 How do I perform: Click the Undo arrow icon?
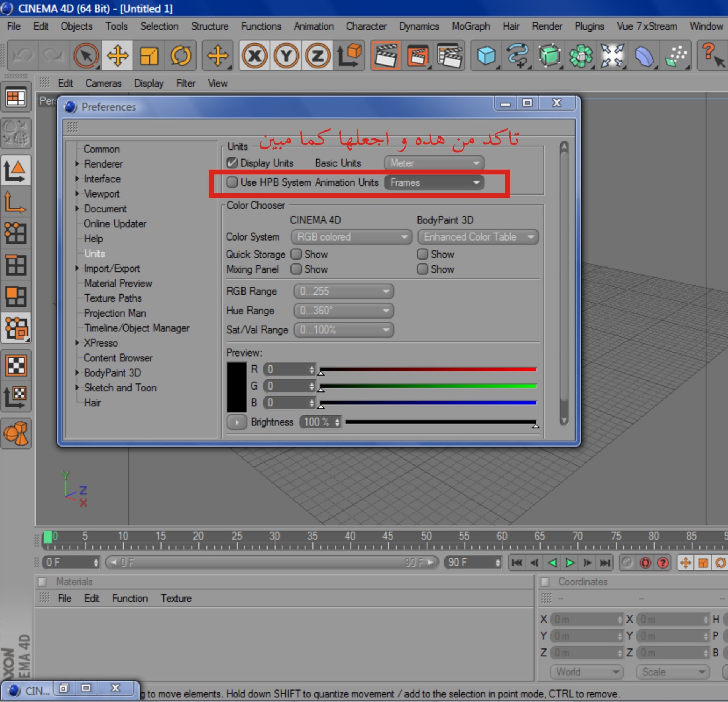22,56
